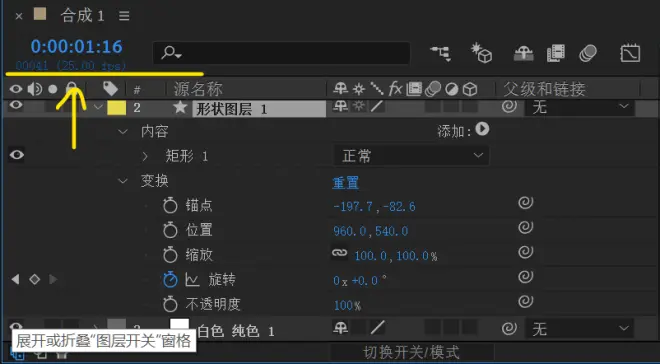The image size is (660, 364).
Task: Open parent dropdown 无 for 形状图层 1
Action: (x=579, y=107)
